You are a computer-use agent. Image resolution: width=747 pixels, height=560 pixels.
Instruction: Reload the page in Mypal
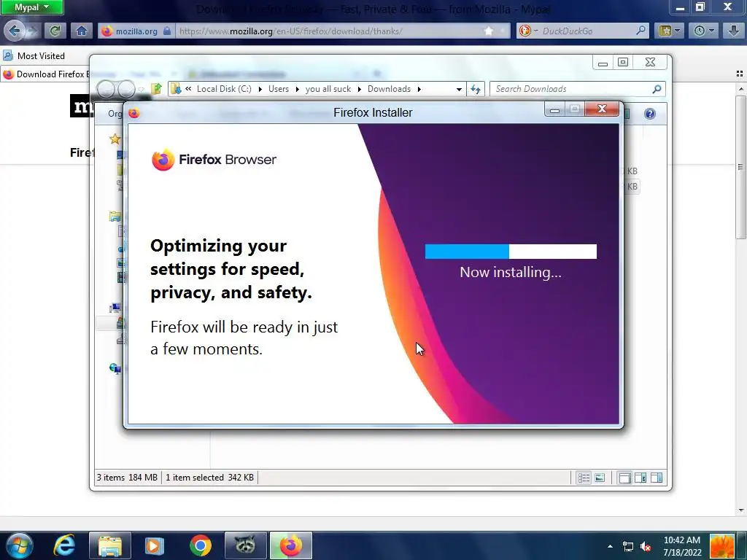point(55,31)
